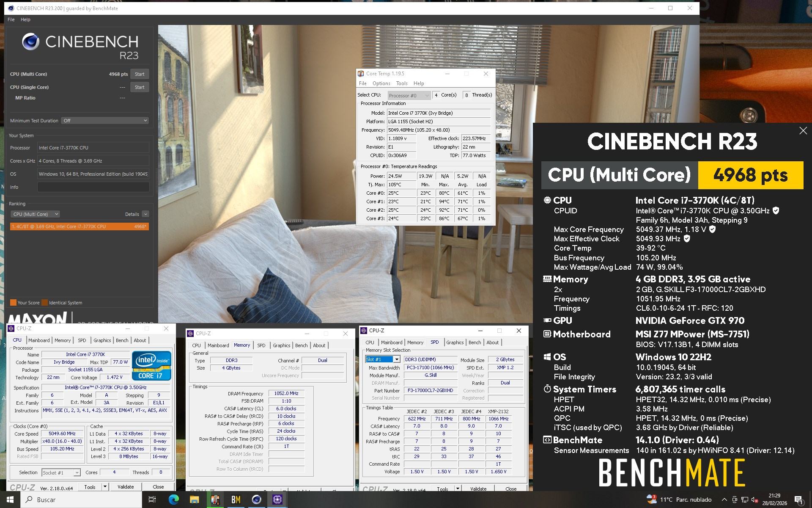
Task: Switch to the Mainboard tab in CPU-Z
Action: pos(39,340)
